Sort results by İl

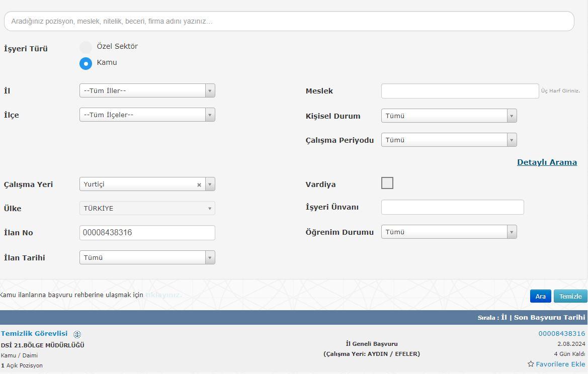(x=503, y=317)
